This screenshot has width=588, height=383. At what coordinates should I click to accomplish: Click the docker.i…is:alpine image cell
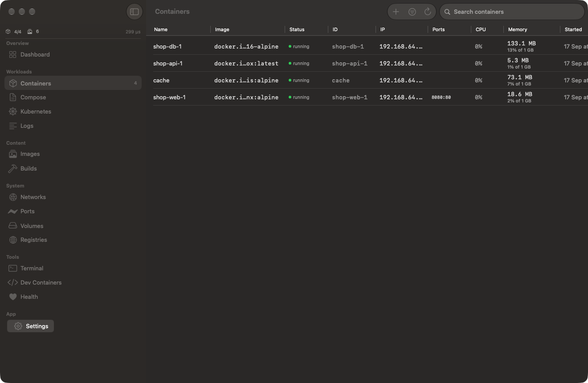coord(246,80)
